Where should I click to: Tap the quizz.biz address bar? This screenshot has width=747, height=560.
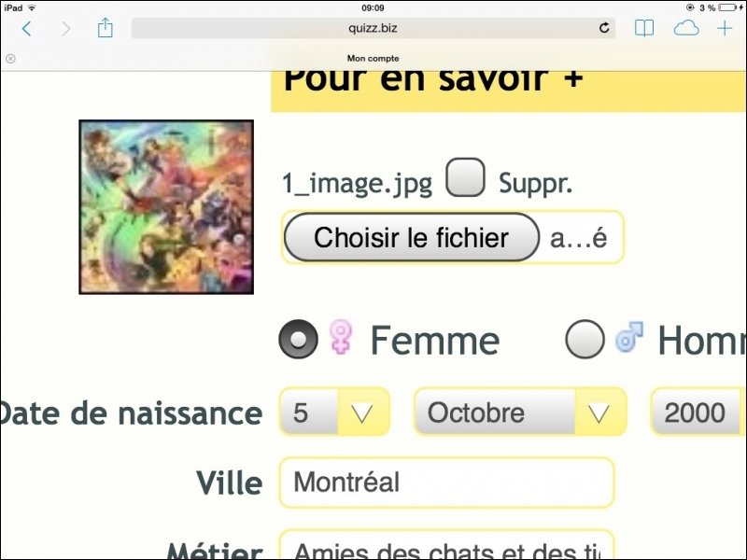(x=373, y=28)
